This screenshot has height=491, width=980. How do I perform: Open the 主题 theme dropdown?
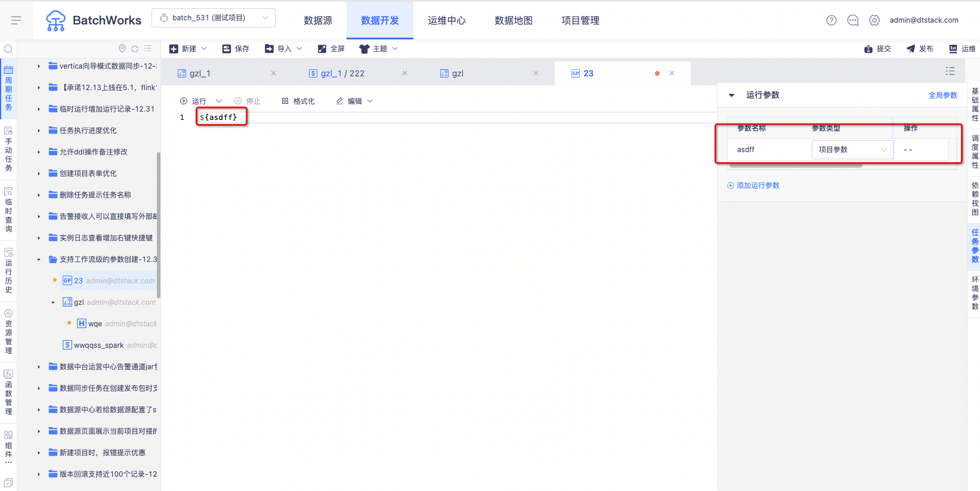[378, 49]
